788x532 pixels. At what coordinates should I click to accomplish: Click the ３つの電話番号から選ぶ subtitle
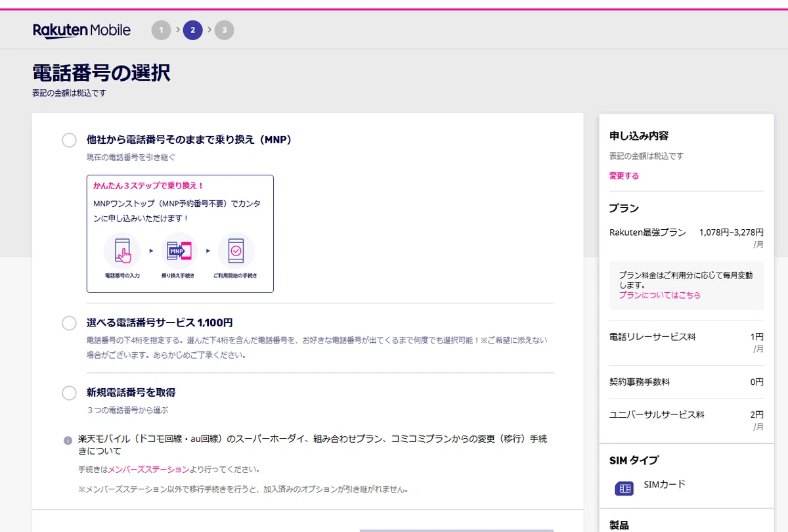tap(127, 410)
